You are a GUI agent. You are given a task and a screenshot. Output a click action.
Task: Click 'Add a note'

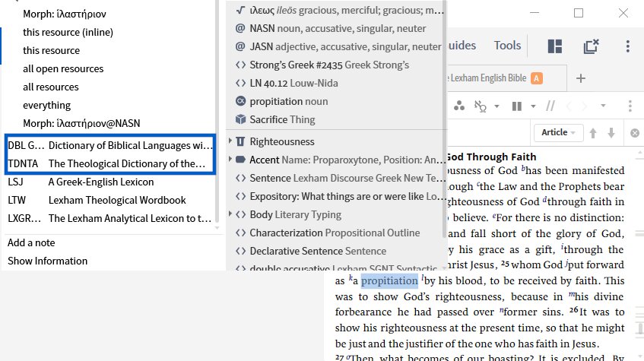31,242
